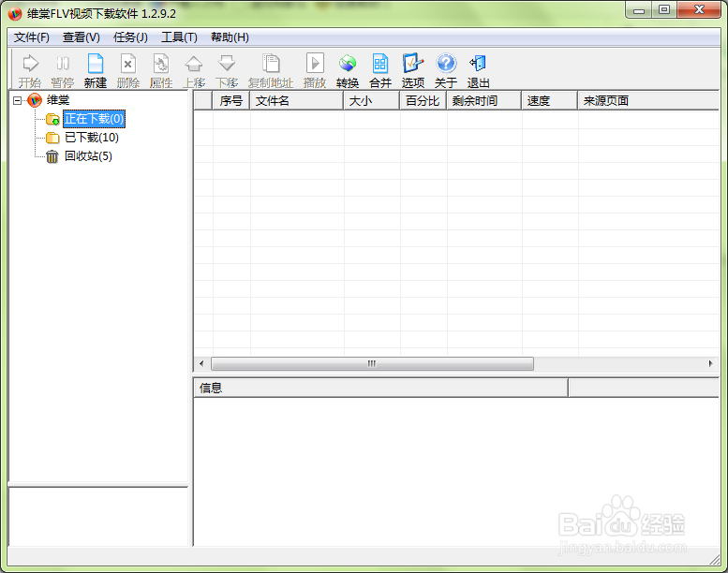Viewport: 728px width, 573px height.
Task: Sort by the 百分比 column header
Action: pos(423,100)
